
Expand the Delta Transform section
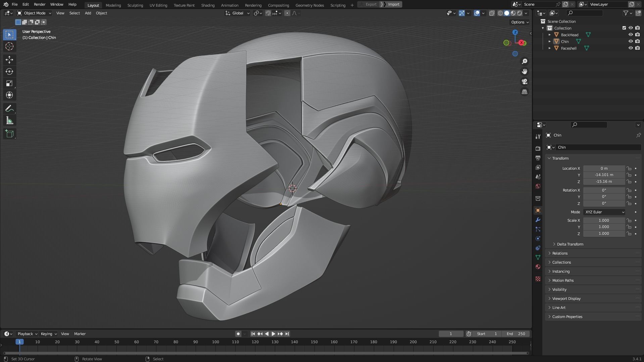pyautogui.click(x=570, y=244)
